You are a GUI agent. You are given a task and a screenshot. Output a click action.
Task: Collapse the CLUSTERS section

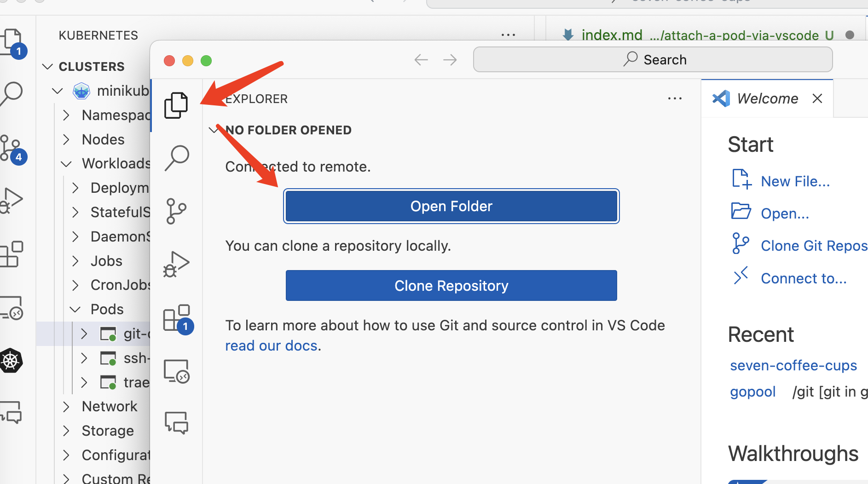pyautogui.click(x=47, y=67)
